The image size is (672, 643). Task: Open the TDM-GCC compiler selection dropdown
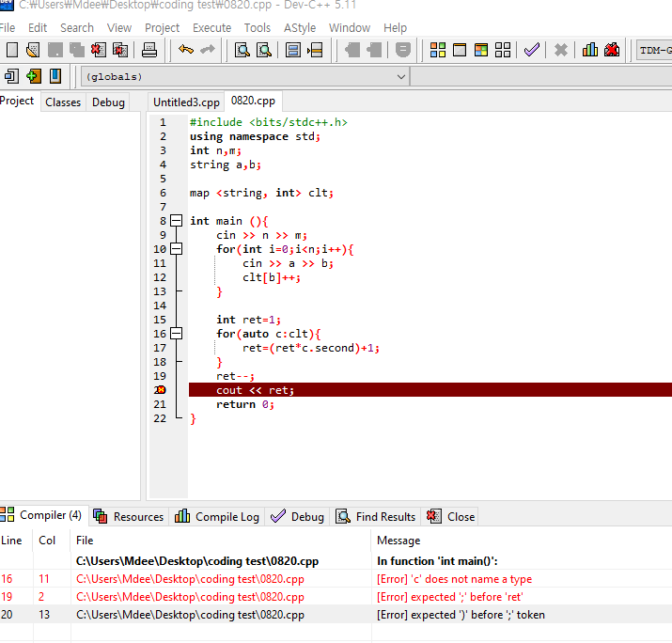click(654, 50)
